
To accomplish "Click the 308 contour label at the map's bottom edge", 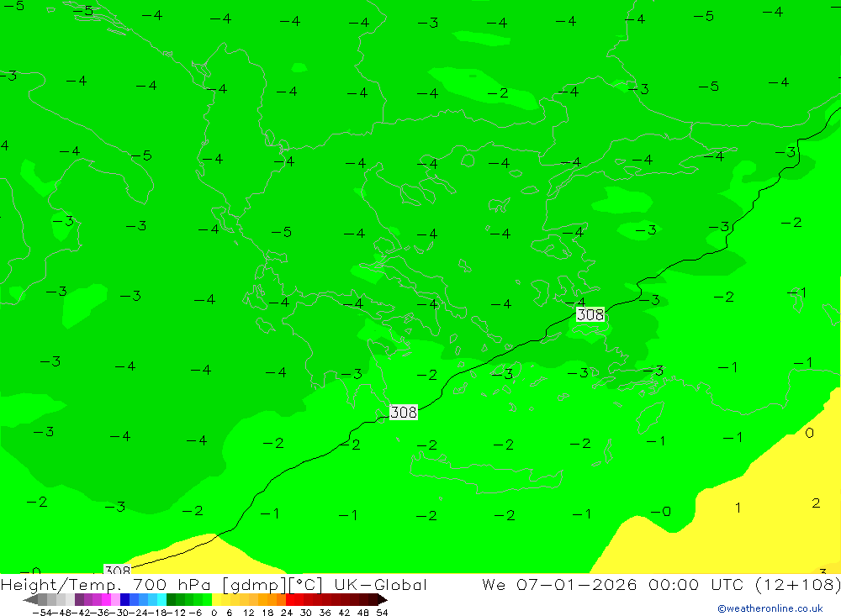I will click(117, 570).
